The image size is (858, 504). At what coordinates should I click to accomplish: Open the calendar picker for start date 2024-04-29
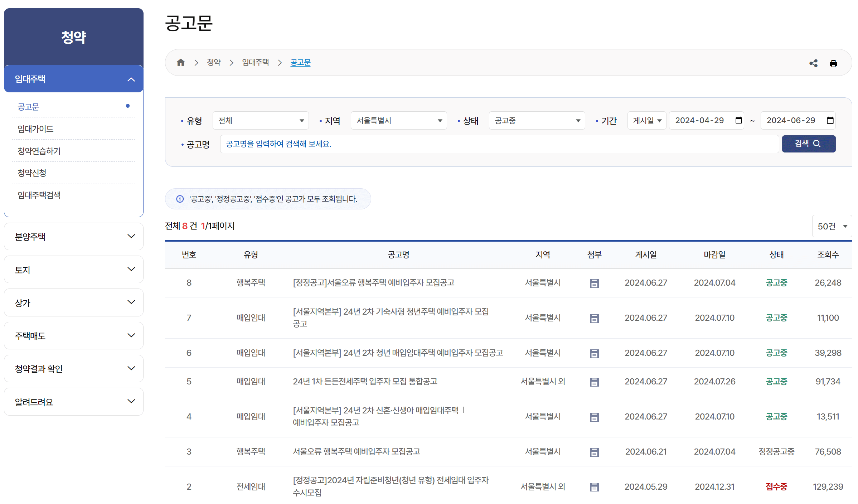point(738,120)
